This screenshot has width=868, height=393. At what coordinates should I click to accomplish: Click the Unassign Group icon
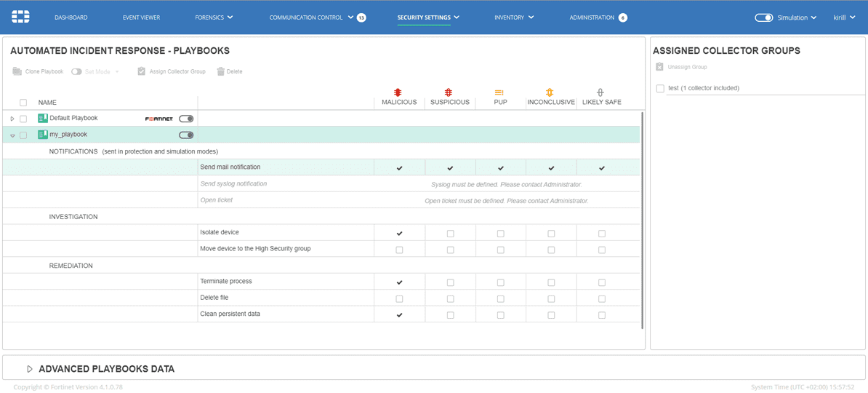(x=659, y=67)
